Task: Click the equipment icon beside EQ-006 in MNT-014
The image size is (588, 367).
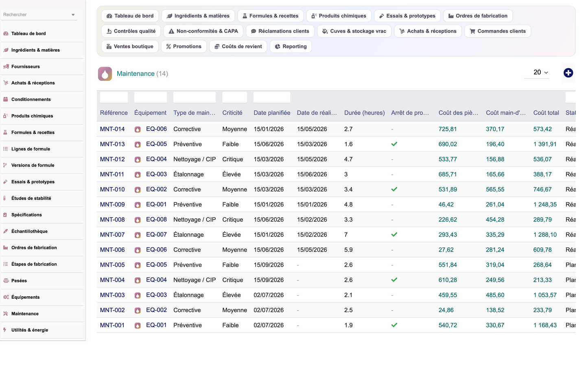Action: 138,129
